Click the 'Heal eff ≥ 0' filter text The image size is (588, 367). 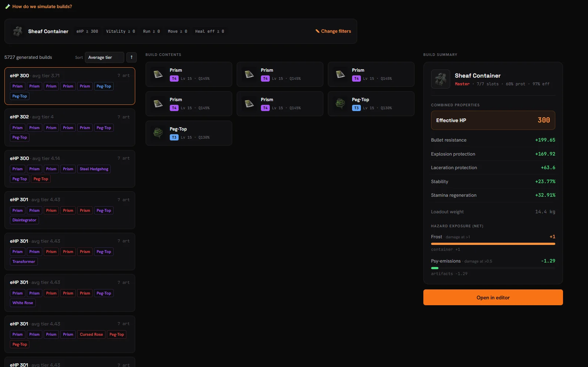(209, 32)
